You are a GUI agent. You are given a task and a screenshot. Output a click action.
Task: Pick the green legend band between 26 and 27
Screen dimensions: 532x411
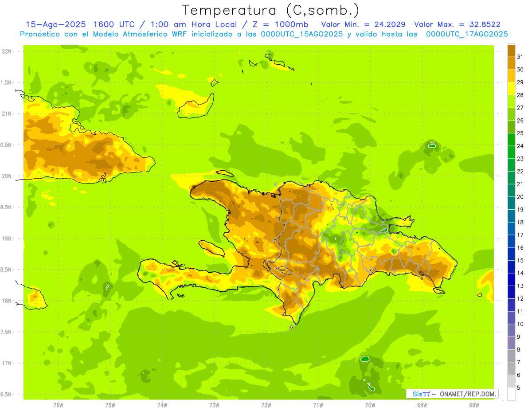click(x=511, y=114)
